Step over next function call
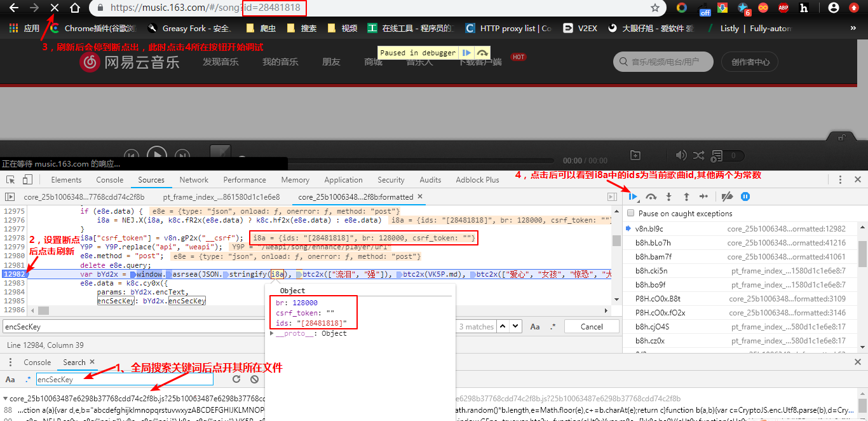 click(651, 196)
